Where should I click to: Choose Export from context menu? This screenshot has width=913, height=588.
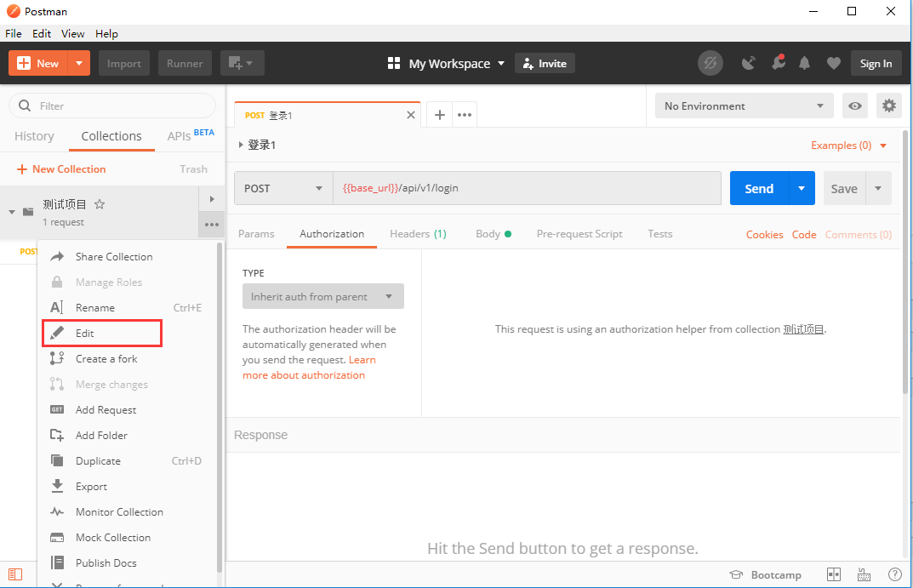(127, 487)
